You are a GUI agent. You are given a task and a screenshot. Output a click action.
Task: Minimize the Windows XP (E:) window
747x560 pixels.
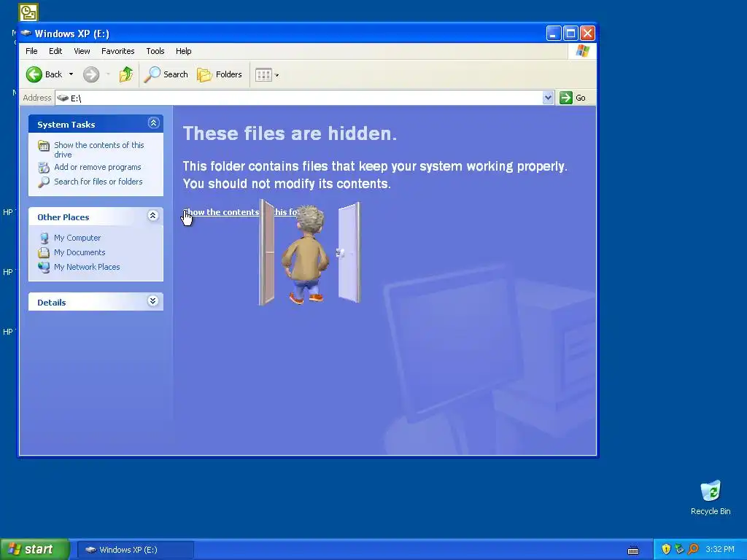[553, 34]
